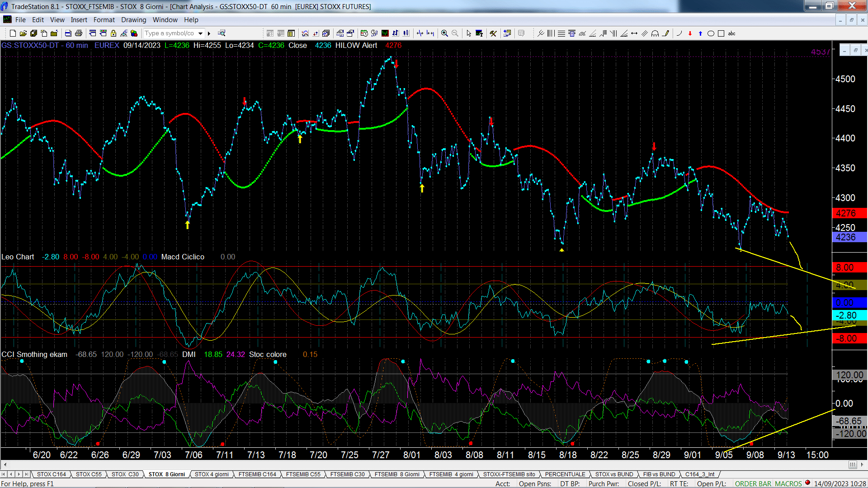Switch to the C164_3_Int tab
Viewport: 868px width, 488px height.
[700, 474]
